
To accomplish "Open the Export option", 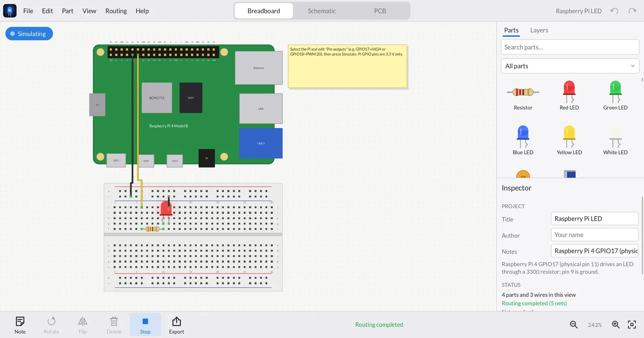I will [176, 325].
